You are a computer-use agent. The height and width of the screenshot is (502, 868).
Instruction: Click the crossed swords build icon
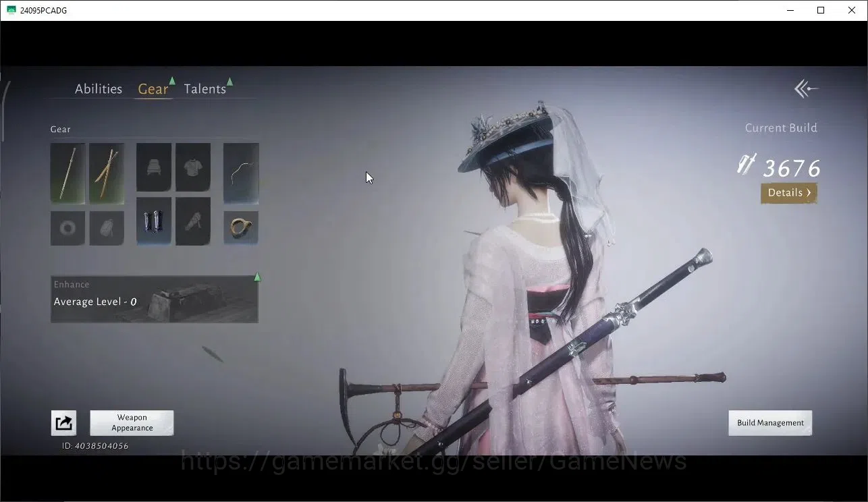pos(747,165)
